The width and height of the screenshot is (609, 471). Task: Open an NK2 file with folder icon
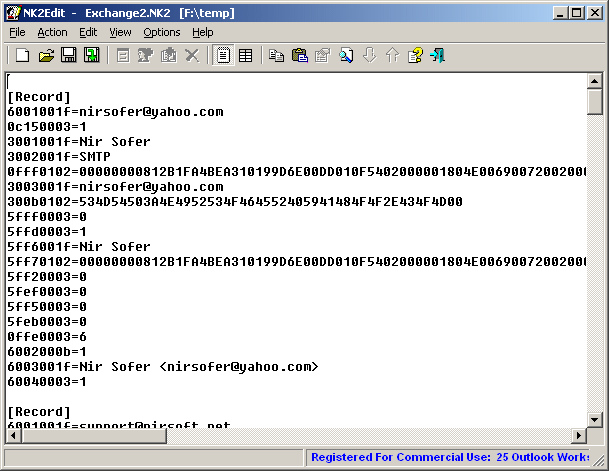45,55
